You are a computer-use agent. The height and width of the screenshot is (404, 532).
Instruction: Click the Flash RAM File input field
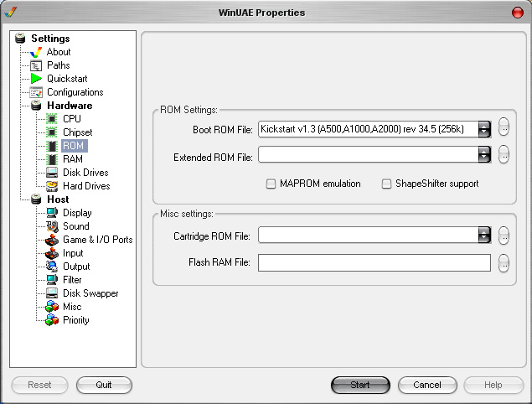[x=374, y=263]
